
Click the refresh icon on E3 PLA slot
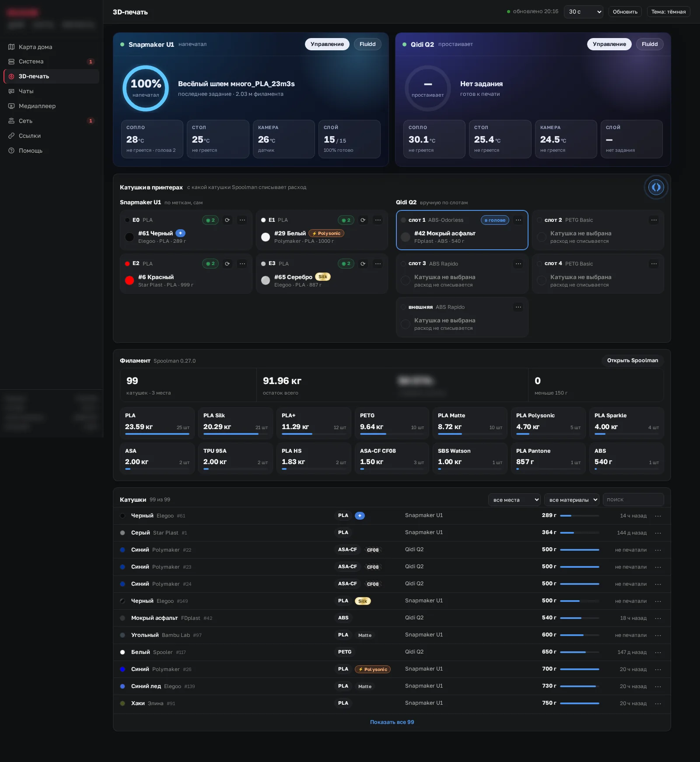[363, 264]
